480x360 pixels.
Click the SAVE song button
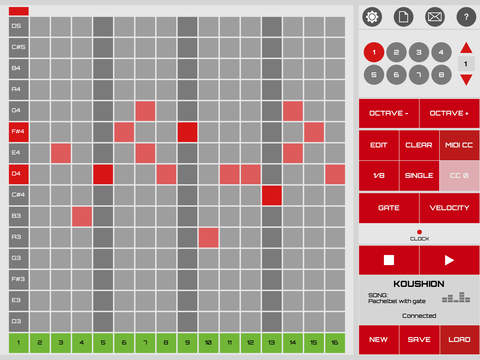pos(419,340)
